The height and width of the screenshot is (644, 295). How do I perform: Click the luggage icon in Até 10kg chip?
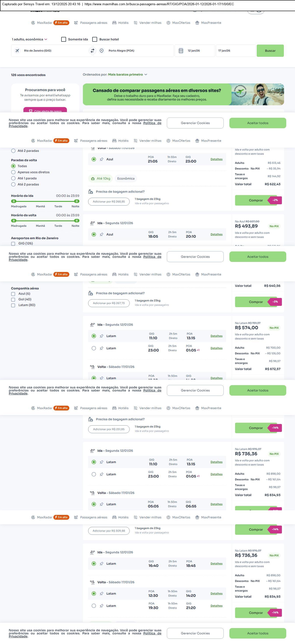pos(93,179)
